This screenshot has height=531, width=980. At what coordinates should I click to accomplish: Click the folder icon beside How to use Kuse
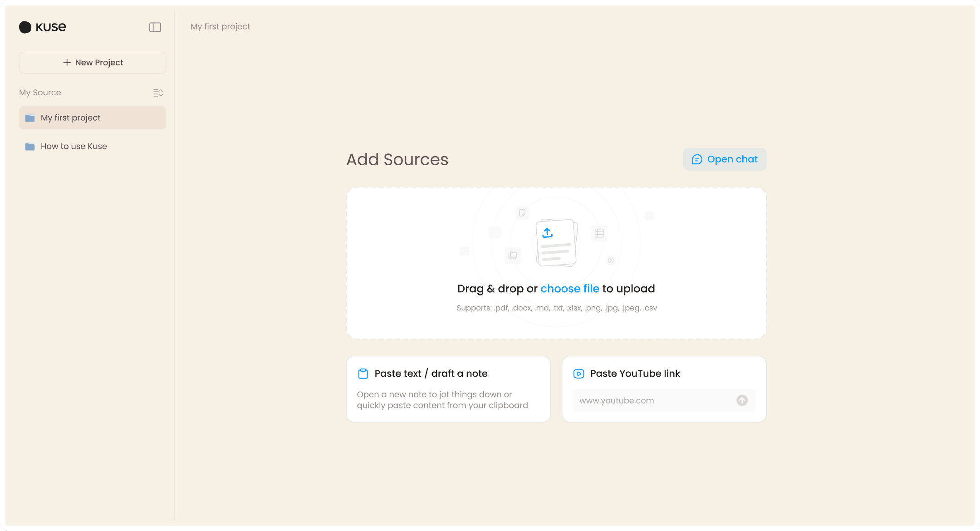pyautogui.click(x=29, y=146)
